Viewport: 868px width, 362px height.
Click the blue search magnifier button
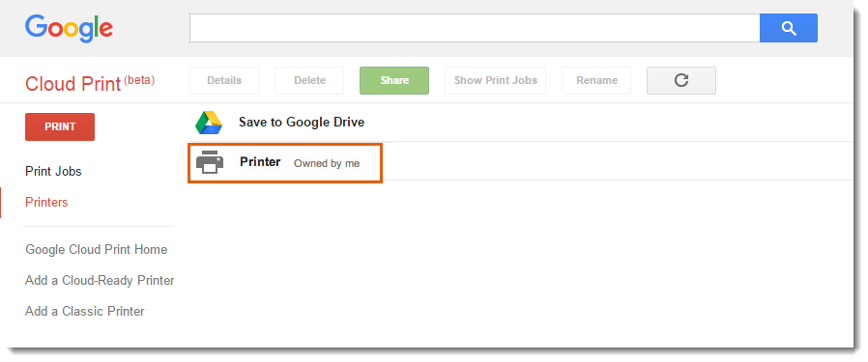[x=789, y=28]
